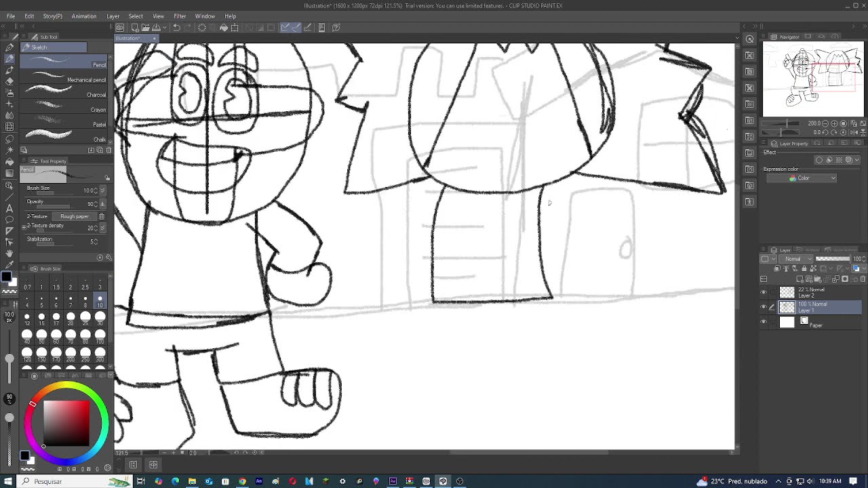868x488 pixels.
Task: Toggle visibility of Layer 1
Action: tap(764, 307)
